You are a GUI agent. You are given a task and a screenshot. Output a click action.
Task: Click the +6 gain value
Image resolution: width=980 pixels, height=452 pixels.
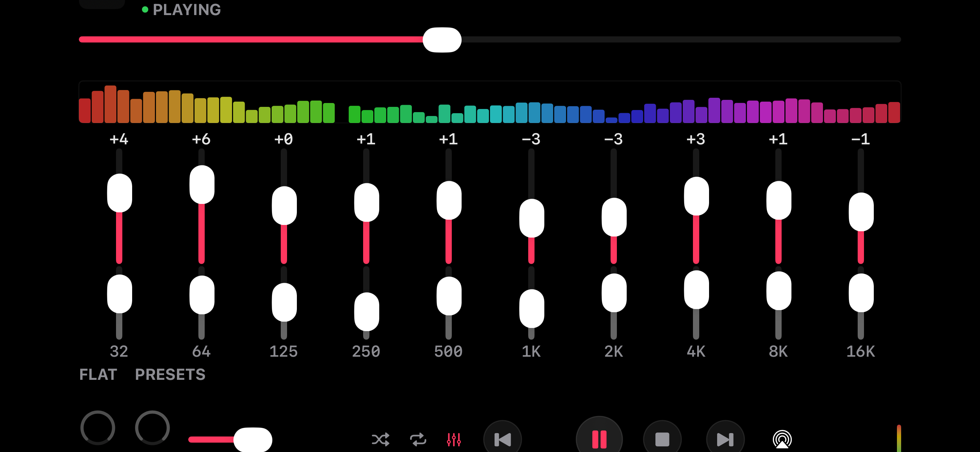[x=201, y=139]
